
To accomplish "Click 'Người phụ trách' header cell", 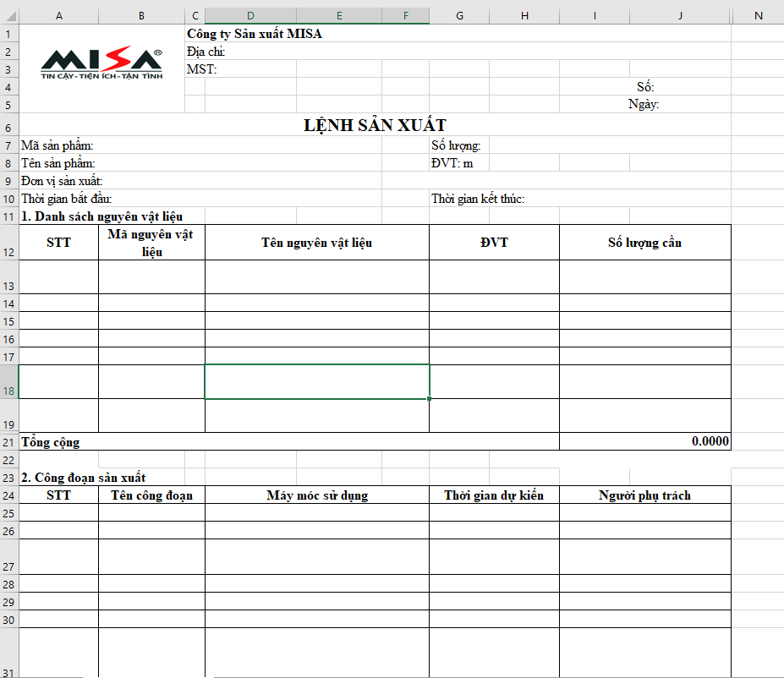I will (x=645, y=495).
